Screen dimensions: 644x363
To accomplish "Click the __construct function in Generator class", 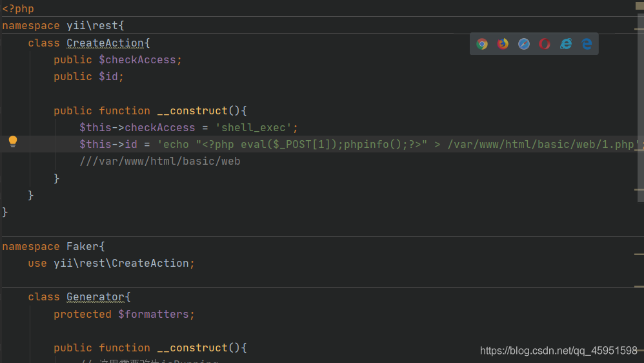I will click(192, 348).
